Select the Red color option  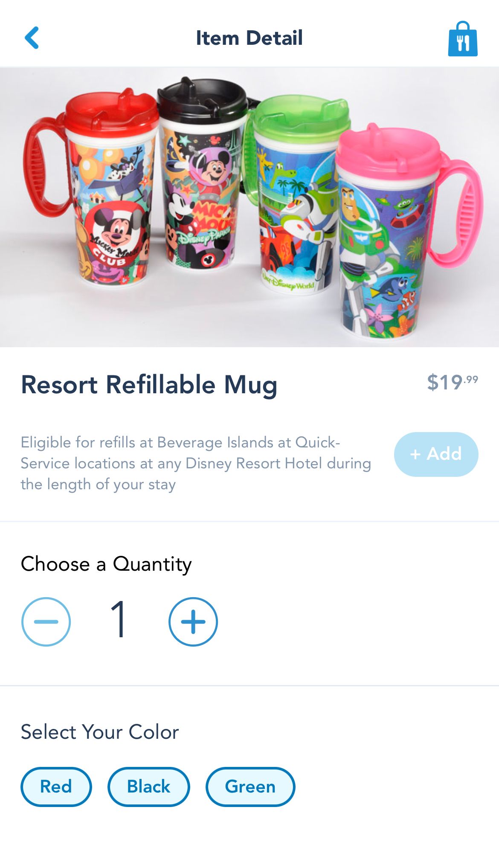point(56,787)
